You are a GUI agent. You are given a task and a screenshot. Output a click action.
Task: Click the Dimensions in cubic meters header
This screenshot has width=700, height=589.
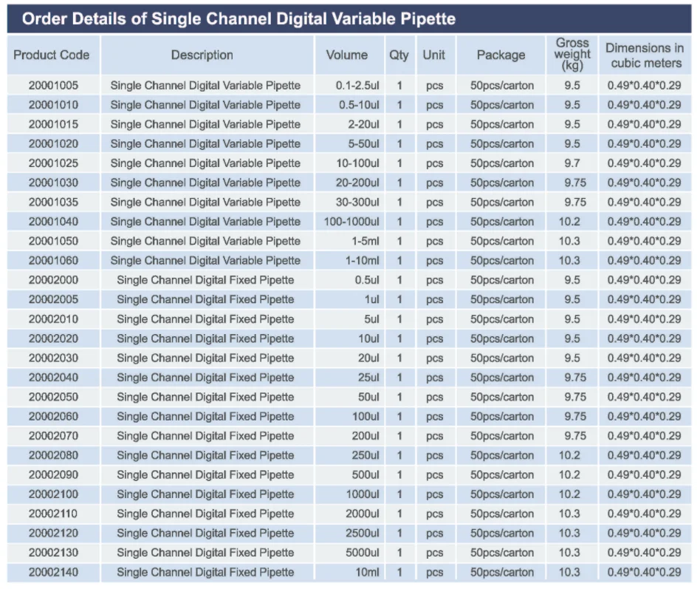pyautogui.click(x=645, y=55)
